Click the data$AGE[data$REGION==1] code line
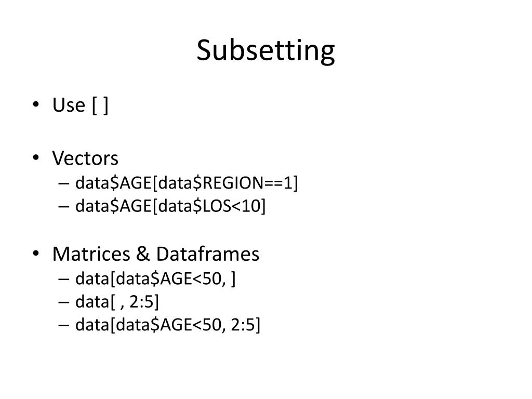 pyautogui.click(x=187, y=183)
